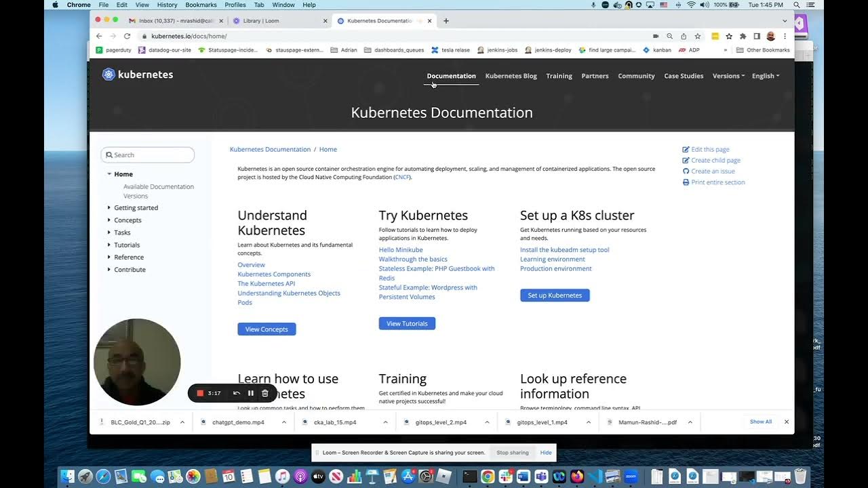Stop the Loom recording with the red square

200,393
